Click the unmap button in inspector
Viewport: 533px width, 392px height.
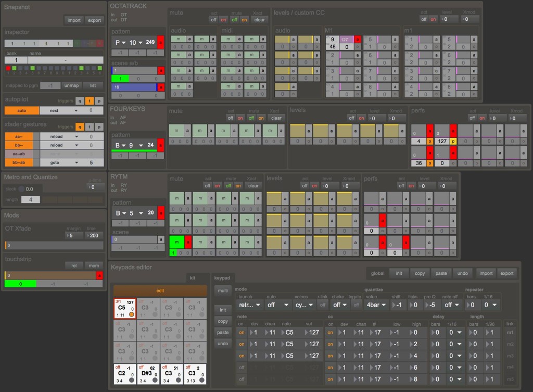click(x=72, y=85)
